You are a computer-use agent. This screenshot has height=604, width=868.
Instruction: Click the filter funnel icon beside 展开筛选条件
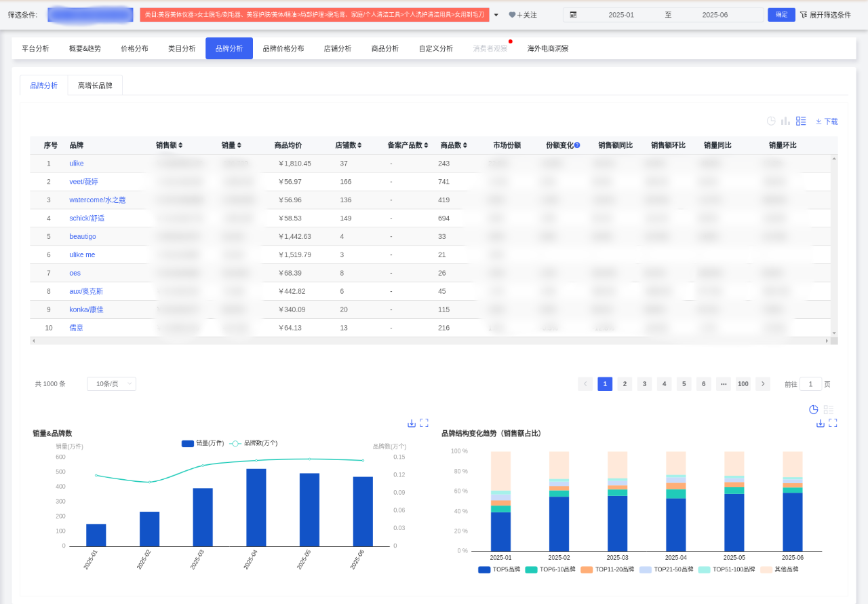804,15
